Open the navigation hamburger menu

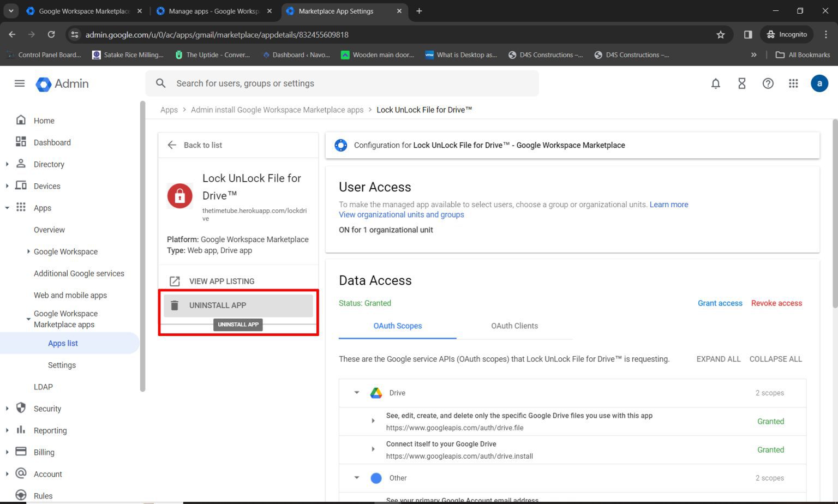(19, 83)
